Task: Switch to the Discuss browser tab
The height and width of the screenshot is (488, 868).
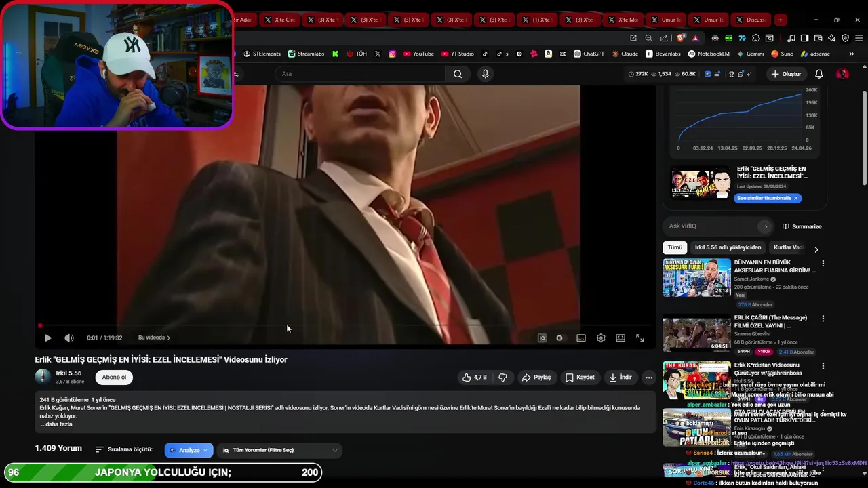Action: [x=751, y=20]
